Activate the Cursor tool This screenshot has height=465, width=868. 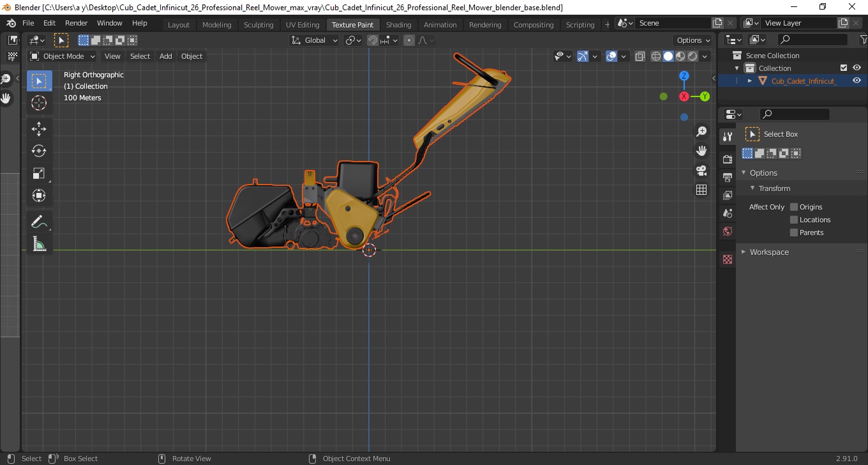pyautogui.click(x=39, y=103)
